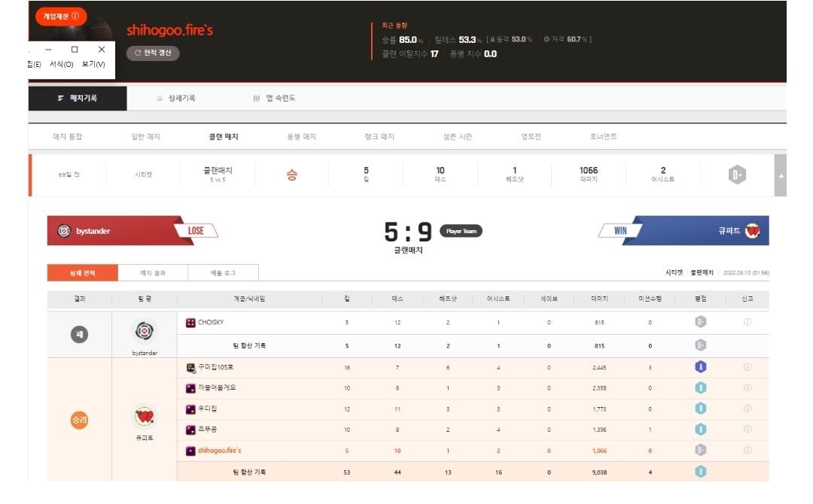Click the 큐피드 heart emblem in WIN banner
The width and height of the screenshot is (813, 504).
coord(752,231)
